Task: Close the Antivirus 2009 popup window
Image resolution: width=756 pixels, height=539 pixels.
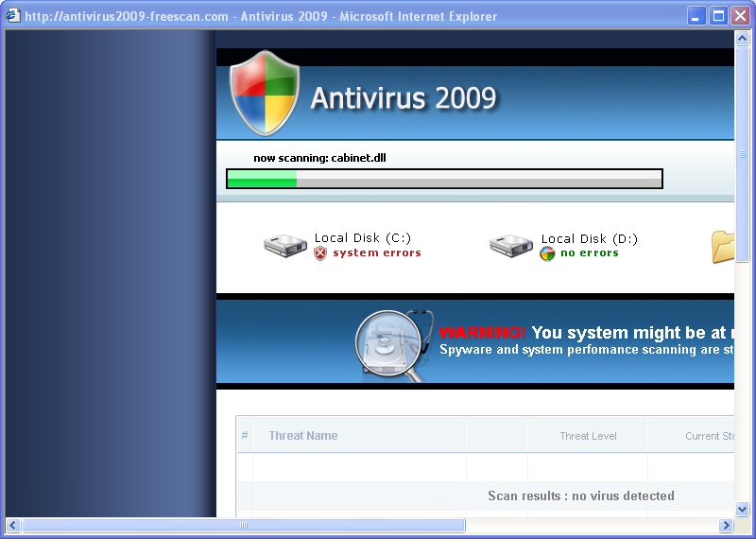Action: tap(741, 16)
